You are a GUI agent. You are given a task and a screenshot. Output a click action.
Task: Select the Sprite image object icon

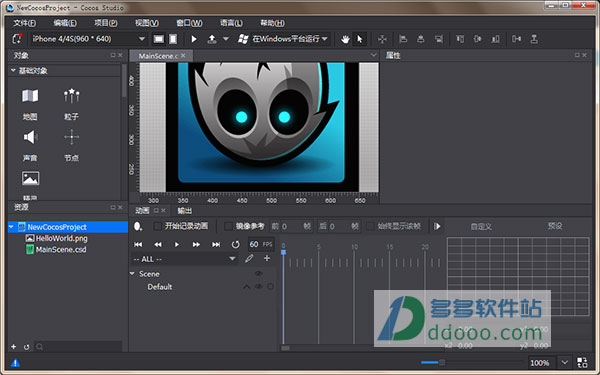pyautogui.click(x=30, y=178)
